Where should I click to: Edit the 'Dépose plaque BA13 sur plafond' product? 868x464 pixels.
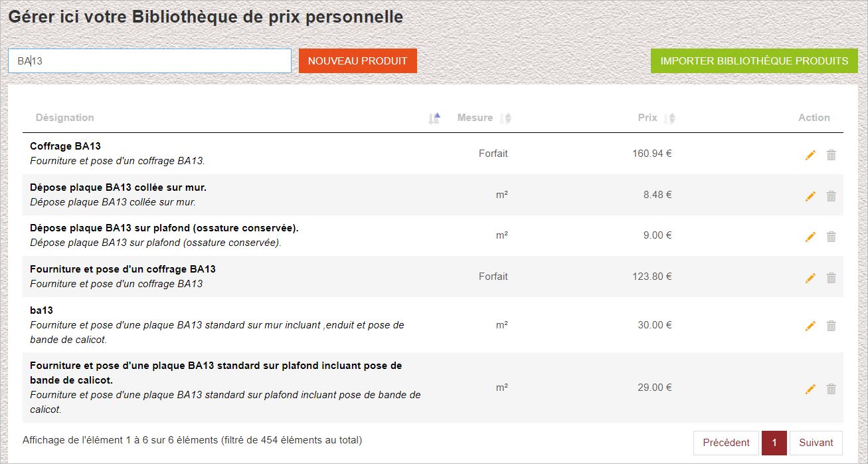(x=810, y=237)
